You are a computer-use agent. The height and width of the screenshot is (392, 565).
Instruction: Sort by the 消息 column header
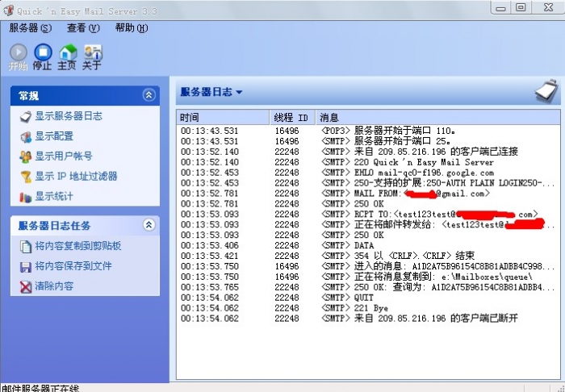[437, 117]
